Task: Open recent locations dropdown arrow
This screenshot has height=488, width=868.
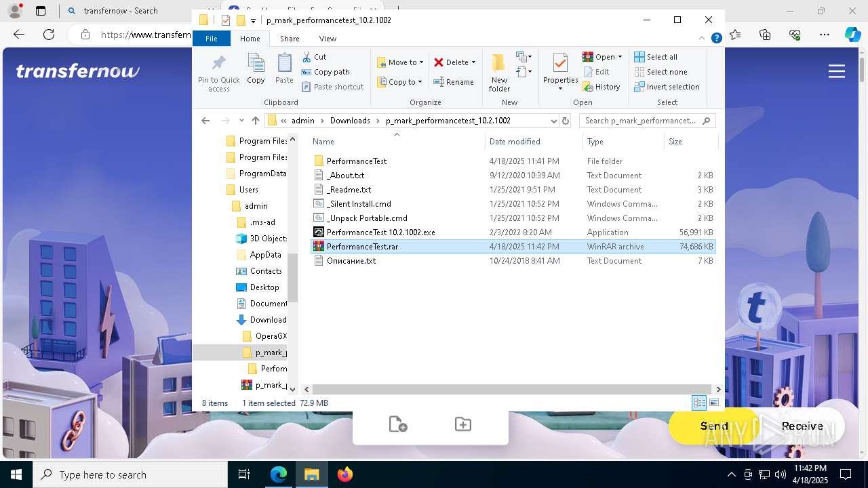Action: 241,121
